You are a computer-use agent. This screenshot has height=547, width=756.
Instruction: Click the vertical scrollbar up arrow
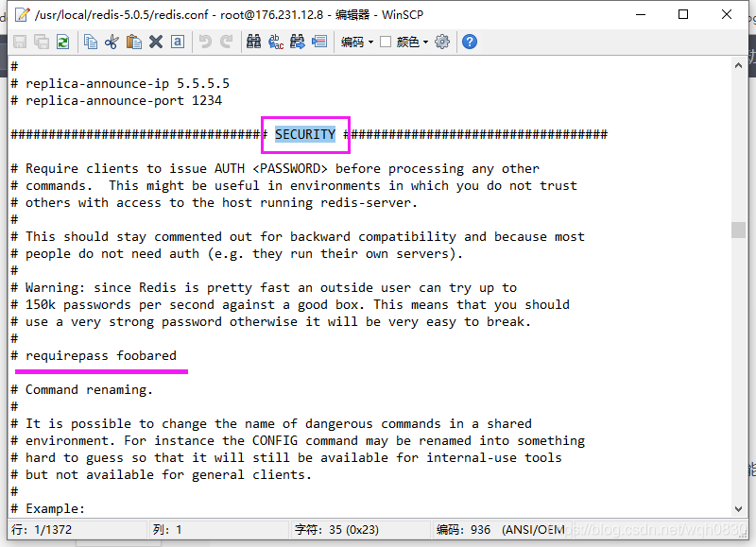pyautogui.click(x=738, y=65)
